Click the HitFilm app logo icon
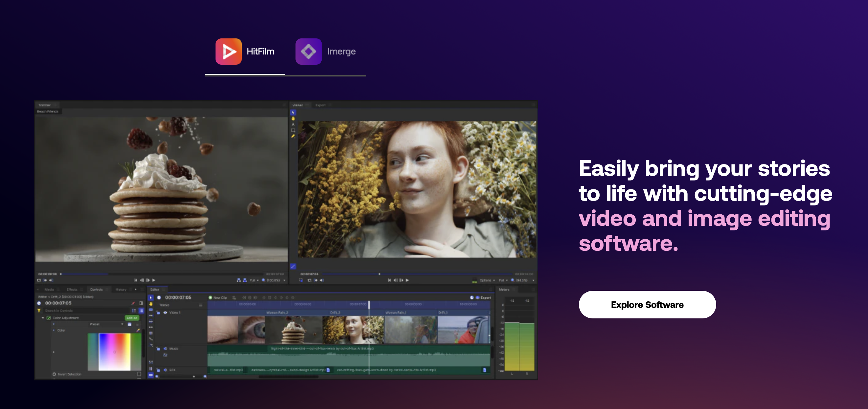Image resolution: width=868 pixels, height=409 pixels. pyautogui.click(x=228, y=52)
